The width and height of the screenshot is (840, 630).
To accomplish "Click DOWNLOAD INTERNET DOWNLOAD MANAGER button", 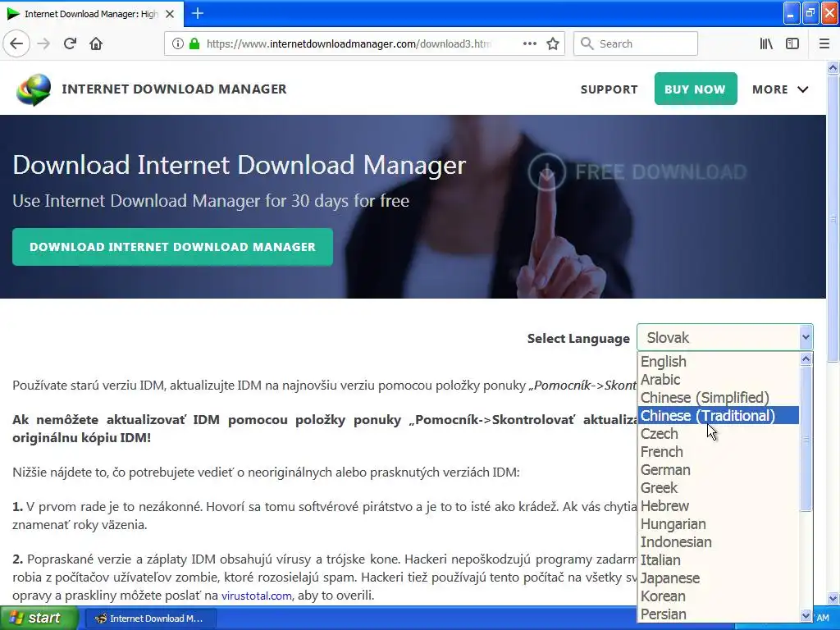I will point(172,247).
